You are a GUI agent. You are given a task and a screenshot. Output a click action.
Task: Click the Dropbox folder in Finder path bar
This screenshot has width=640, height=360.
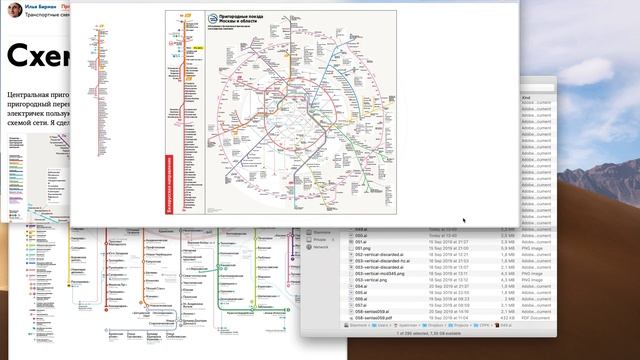pos(432,325)
